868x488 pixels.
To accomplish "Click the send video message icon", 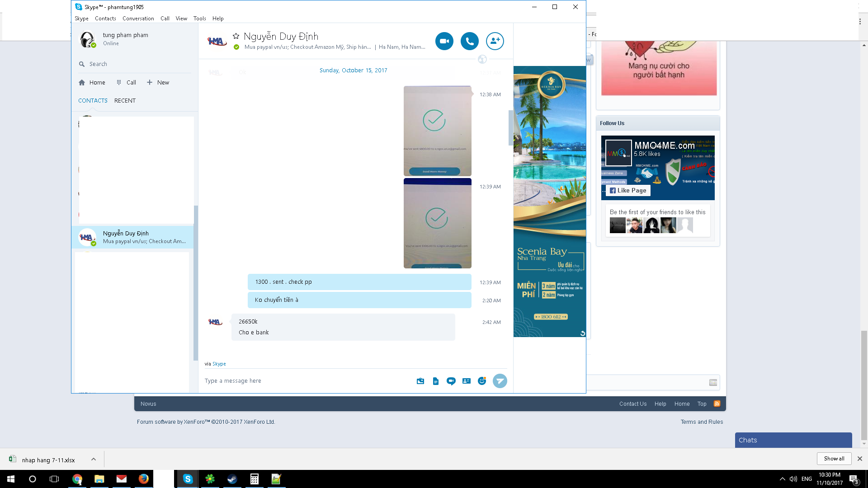I will click(451, 381).
